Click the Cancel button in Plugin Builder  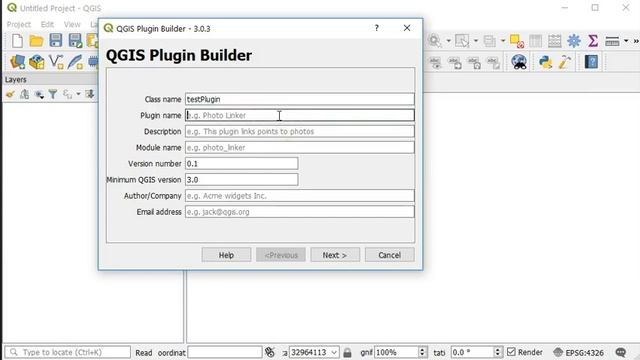[389, 255]
